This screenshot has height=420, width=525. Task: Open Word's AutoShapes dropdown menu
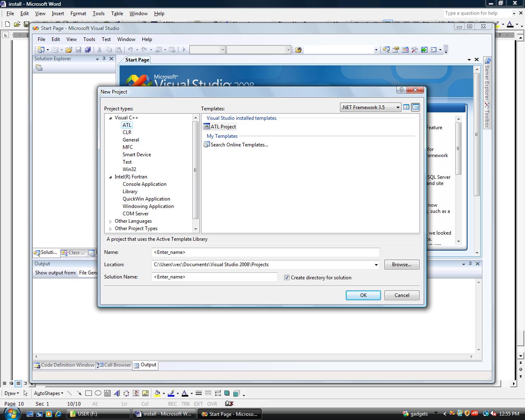[x=48, y=393]
